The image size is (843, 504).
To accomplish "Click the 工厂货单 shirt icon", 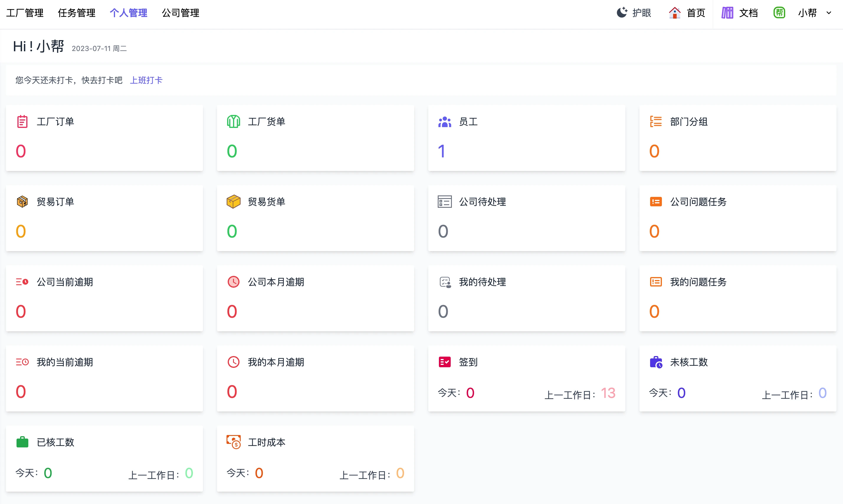I will pyautogui.click(x=233, y=121).
